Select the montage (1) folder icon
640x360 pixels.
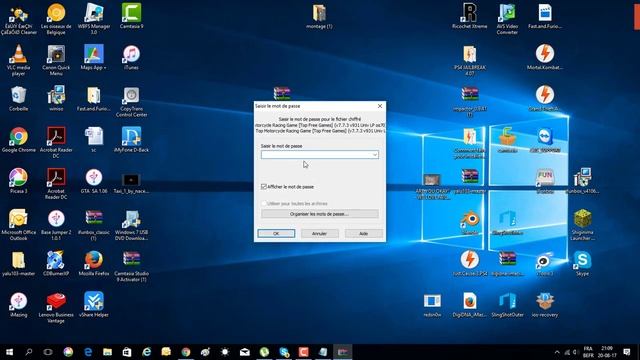[x=319, y=16]
